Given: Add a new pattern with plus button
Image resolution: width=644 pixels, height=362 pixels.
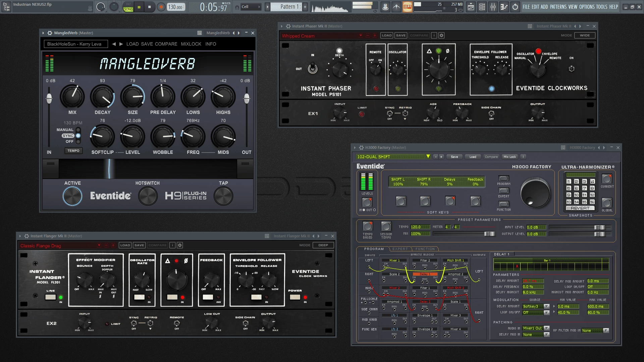Looking at the screenshot, I should click(305, 7).
